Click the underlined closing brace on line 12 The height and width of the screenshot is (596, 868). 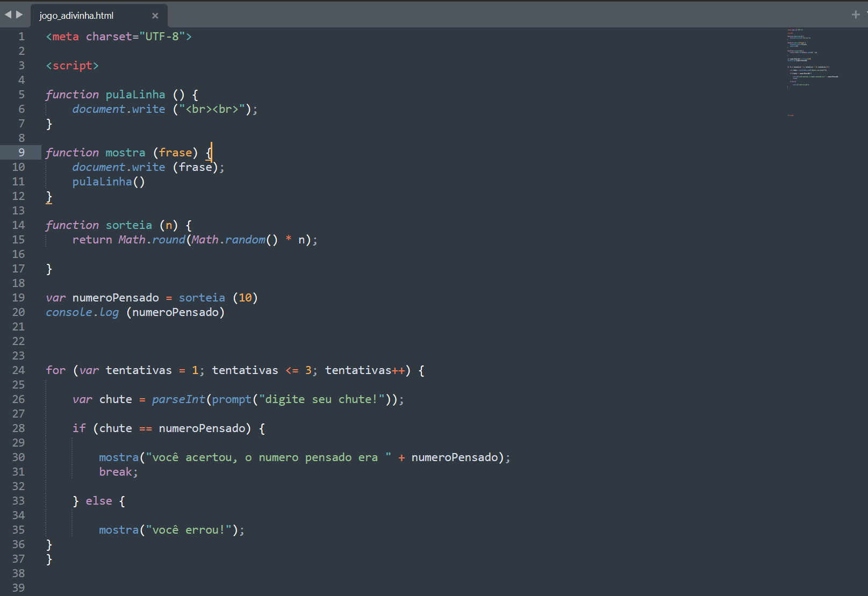(49, 196)
